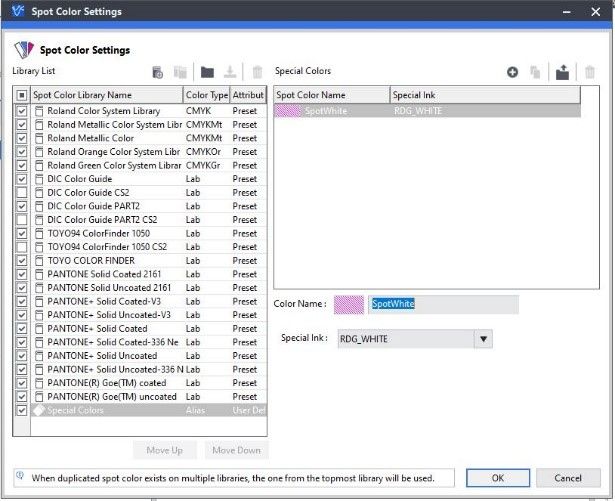This screenshot has height=501, width=615.
Task: Uncheck Roland Color System Library checkbox
Action: pyautogui.click(x=22, y=111)
